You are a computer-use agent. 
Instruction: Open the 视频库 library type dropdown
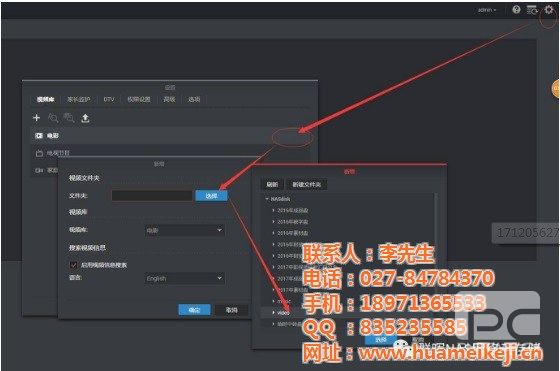[x=185, y=230]
